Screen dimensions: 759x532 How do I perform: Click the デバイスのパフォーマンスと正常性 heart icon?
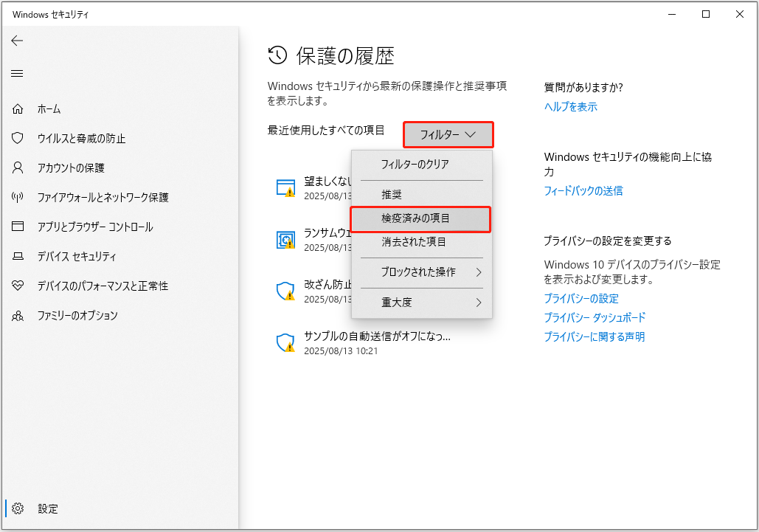tap(18, 286)
